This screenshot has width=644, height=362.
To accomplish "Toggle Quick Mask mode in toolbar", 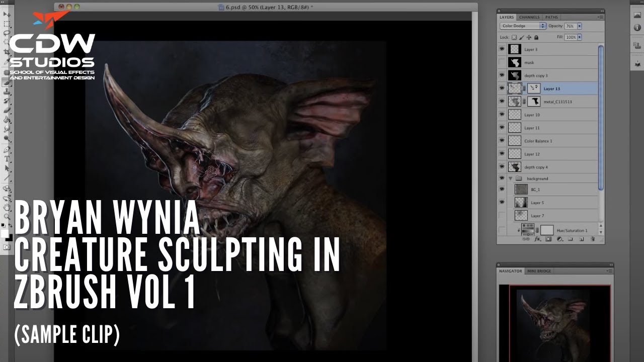I will (7, 247).
